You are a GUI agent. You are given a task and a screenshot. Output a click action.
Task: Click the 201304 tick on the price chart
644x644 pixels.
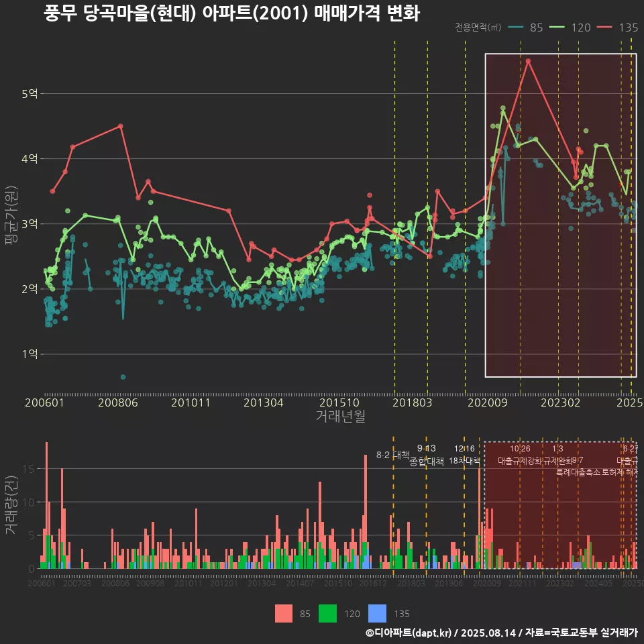263,402
